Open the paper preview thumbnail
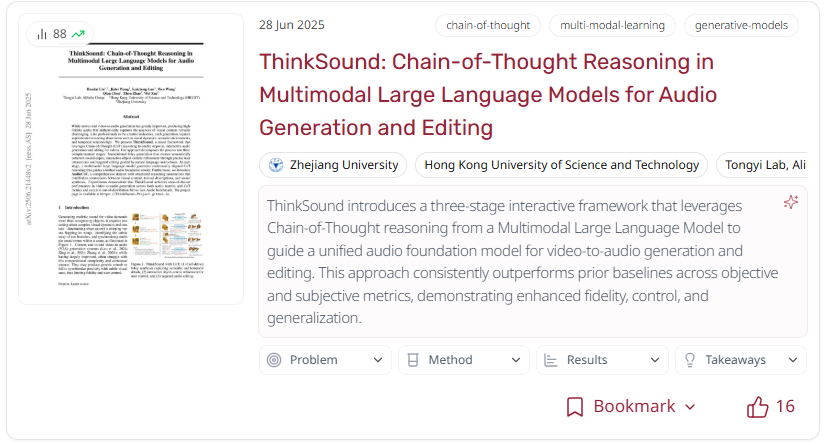Screen dimensions: 825x445 [x=130, y=160]
